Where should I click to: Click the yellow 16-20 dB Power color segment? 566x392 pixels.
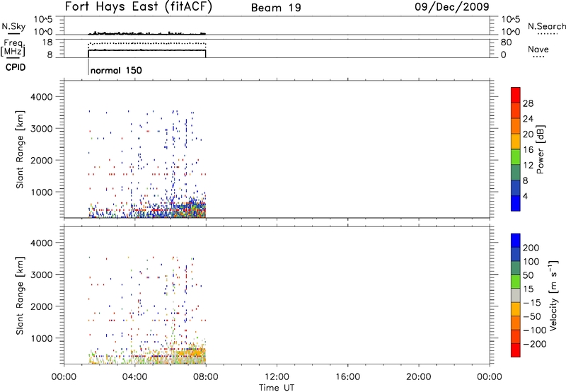(x=516, y=142)
